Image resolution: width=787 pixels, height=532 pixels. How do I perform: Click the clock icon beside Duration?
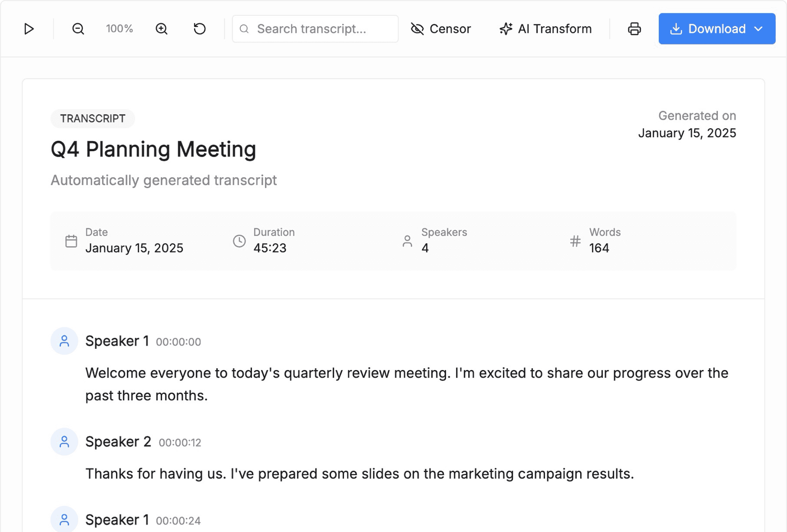click(x=239, y=241)
